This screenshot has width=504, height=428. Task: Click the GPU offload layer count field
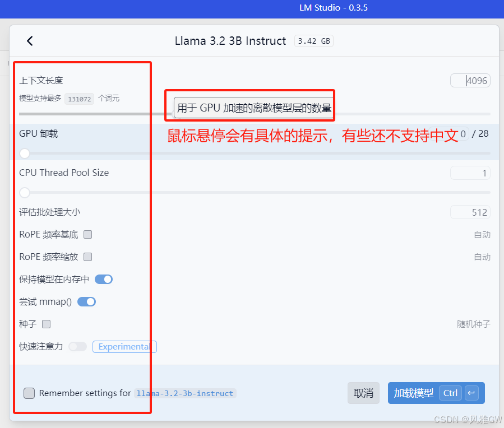click(x=448, y=133)
